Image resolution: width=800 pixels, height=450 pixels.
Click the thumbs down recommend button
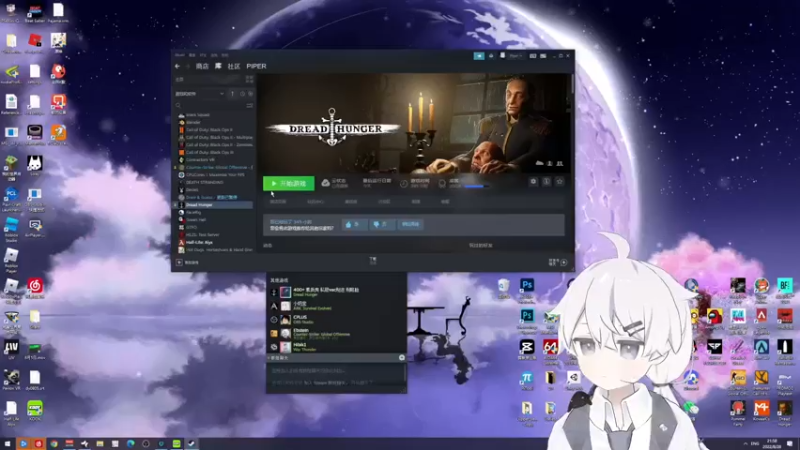click(382, 224)
